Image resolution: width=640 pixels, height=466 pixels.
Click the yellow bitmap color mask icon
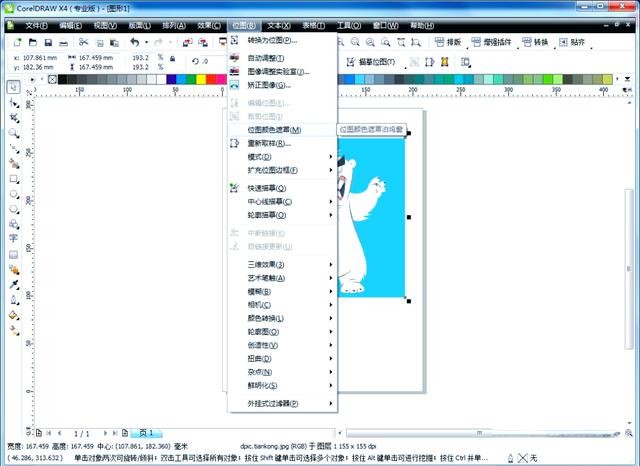444,62
